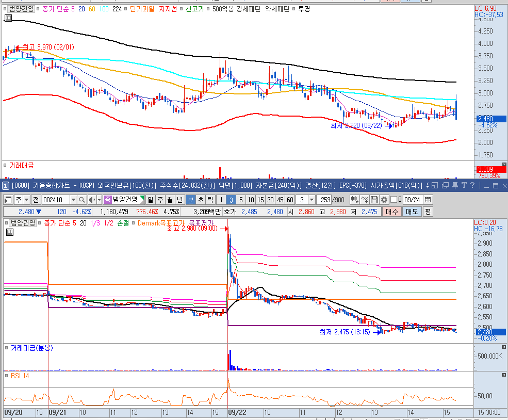The width and height of the screenshot is (508, 420).
Task: Click the 신고가 indicator label
Action: [195, 9]
